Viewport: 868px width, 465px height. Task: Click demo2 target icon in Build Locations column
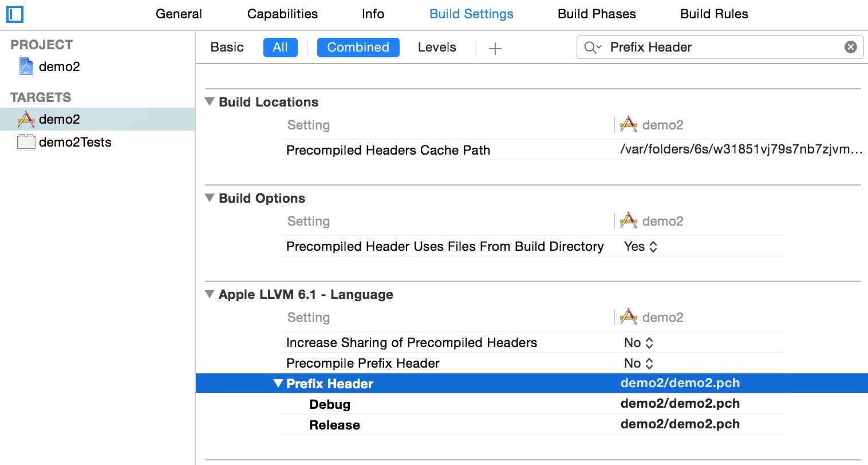[x=629, y=125]
